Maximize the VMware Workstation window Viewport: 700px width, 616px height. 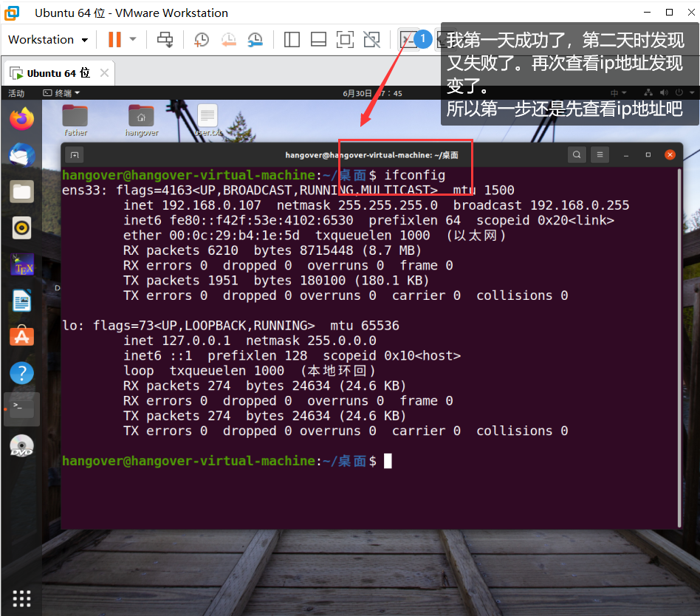669,13
